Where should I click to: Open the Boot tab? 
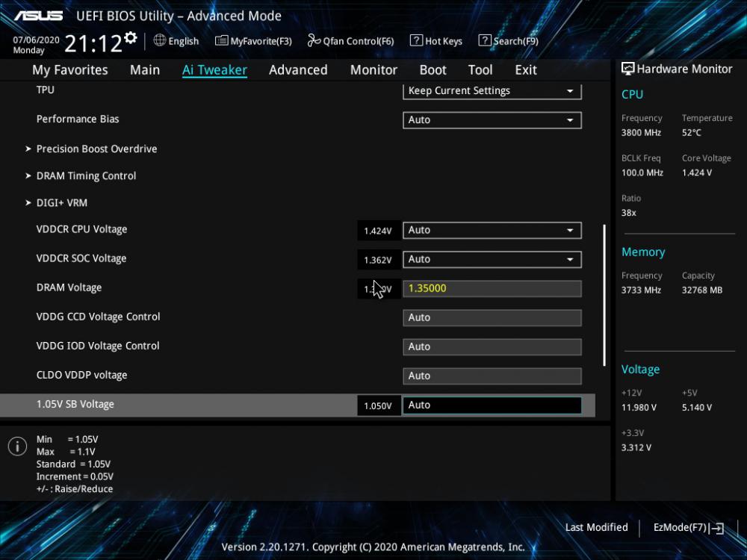click(433, 70)
